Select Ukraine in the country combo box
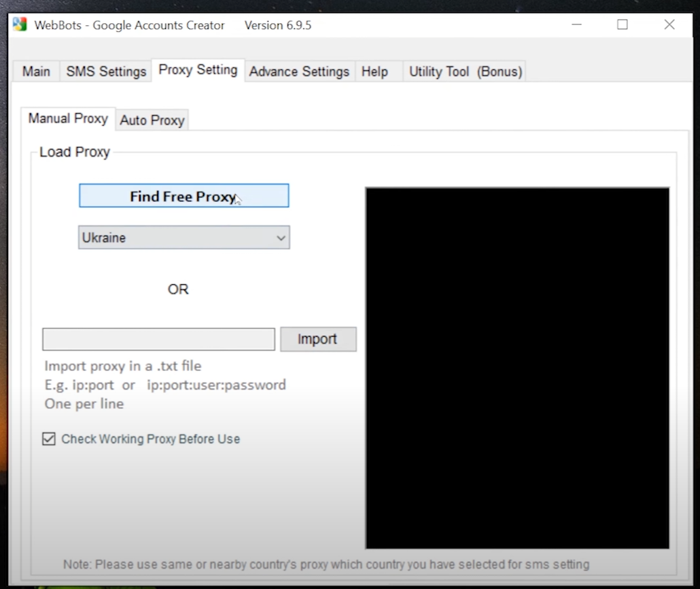 [170, 237]
